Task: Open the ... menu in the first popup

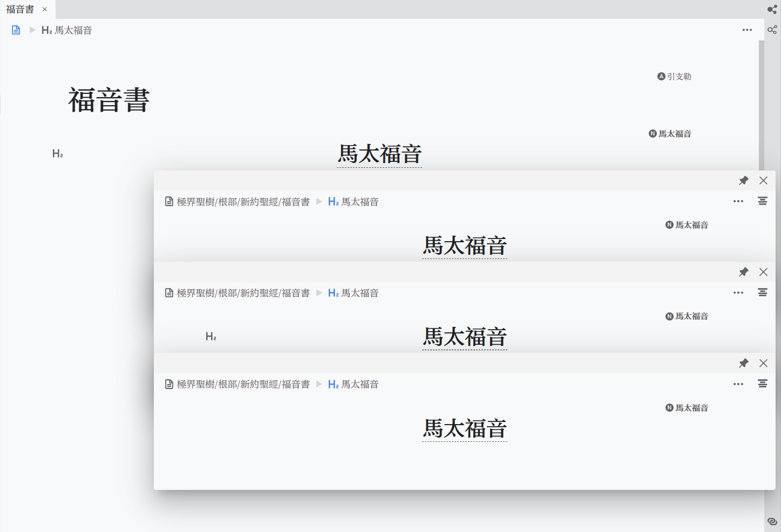Action: click(x=738, y=201)
